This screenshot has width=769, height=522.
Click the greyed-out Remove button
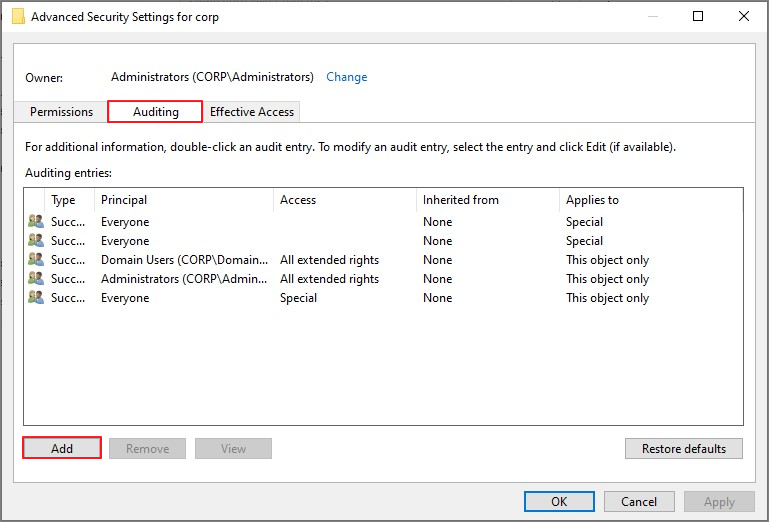point(147,448)
